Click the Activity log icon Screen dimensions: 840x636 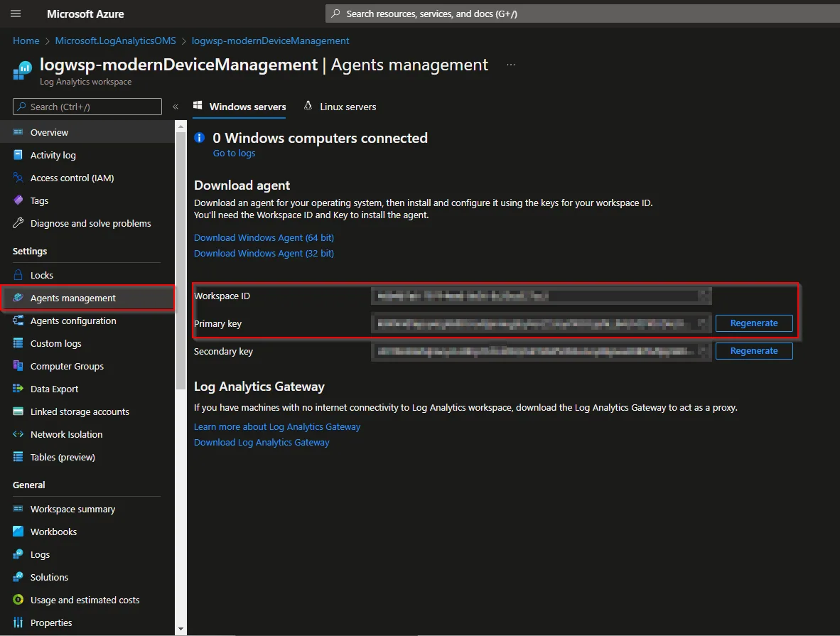[18, 155]
